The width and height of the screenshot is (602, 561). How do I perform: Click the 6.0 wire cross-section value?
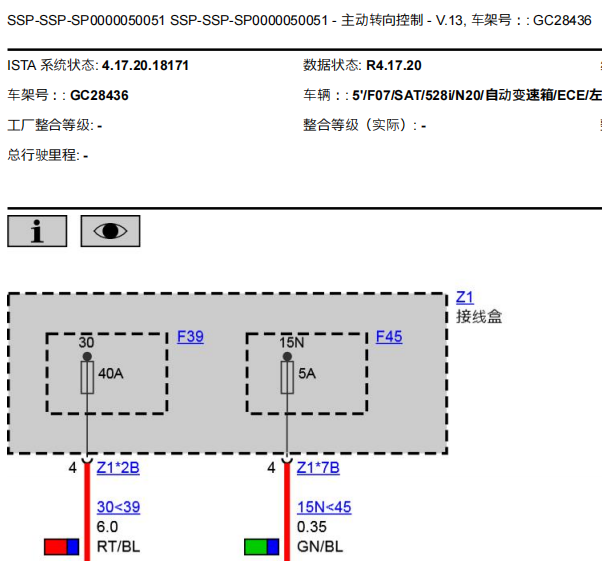coord(107,527)
